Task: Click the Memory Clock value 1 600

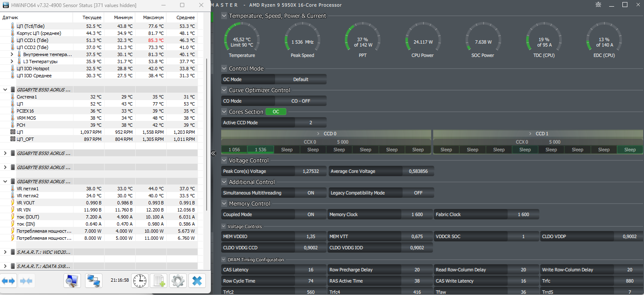Action: 417,214
